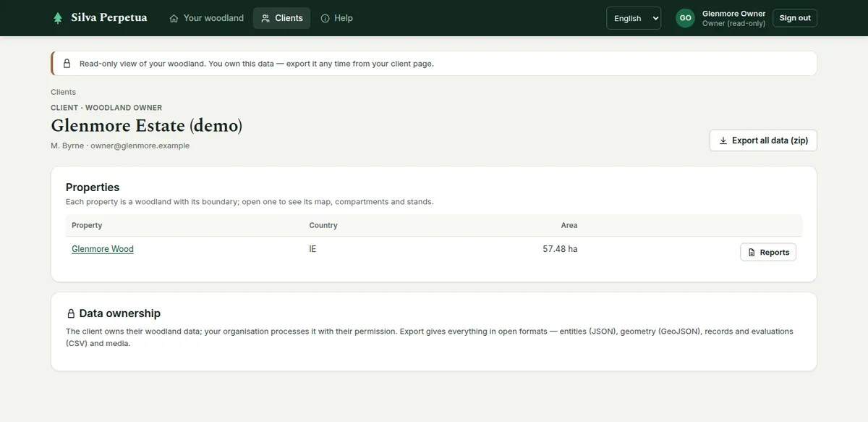Sign out of the account
Viewport: 868px width, 422px height.
(x=795, y=18)
